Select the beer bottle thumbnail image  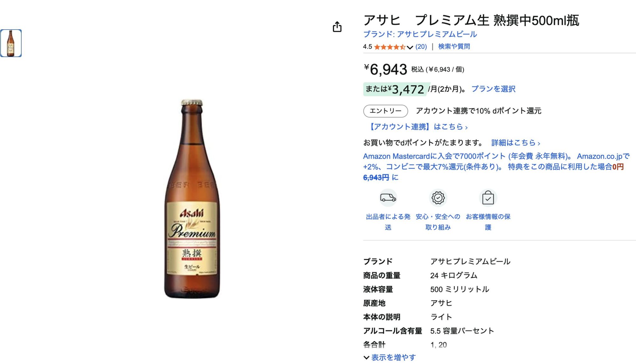11,43
